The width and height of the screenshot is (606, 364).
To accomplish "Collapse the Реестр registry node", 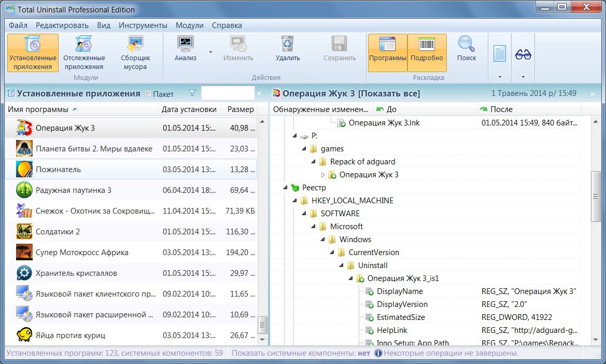I will coord(285,187).
